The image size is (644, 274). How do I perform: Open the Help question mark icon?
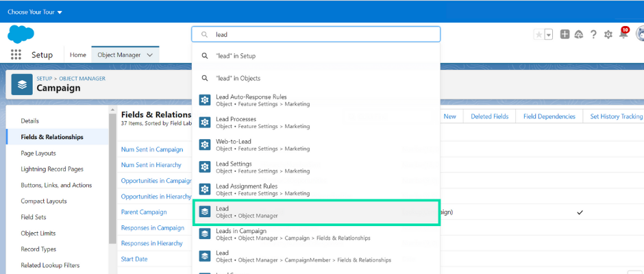593,34
